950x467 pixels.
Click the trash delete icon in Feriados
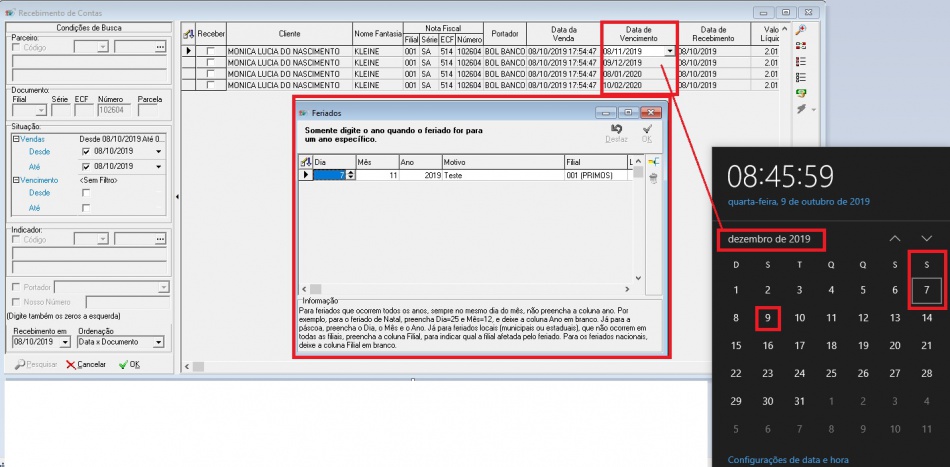[654, 178]
